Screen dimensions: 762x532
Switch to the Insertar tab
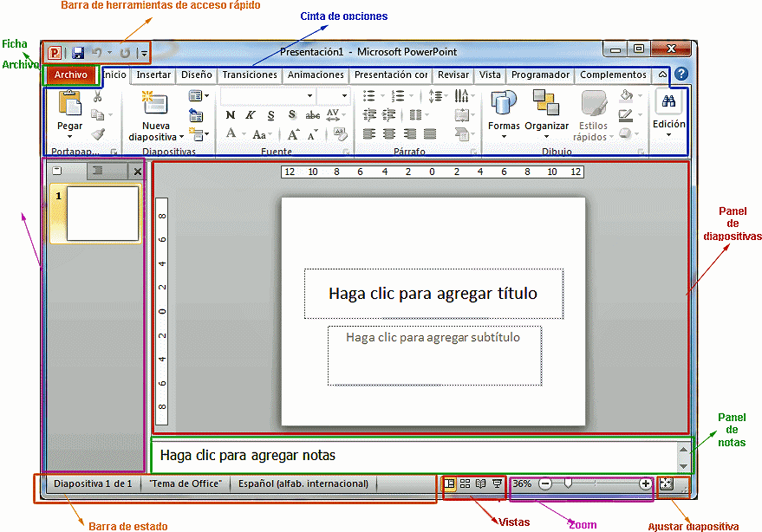[153, 75]
